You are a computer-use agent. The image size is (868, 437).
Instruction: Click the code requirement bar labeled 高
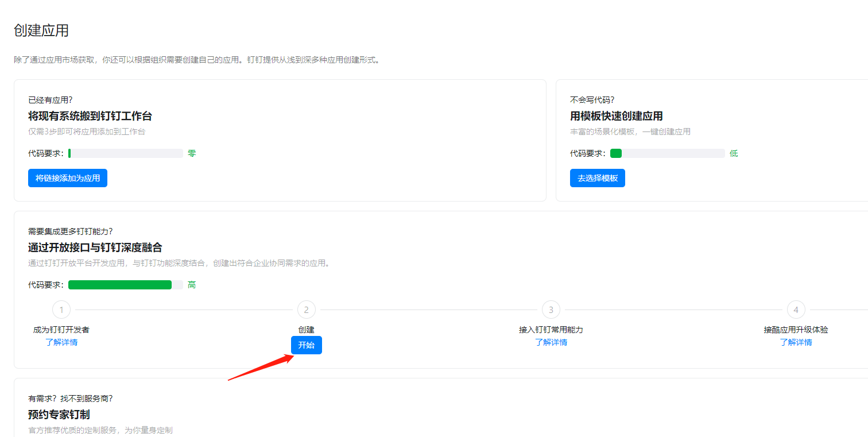click(x=125, y=285)
